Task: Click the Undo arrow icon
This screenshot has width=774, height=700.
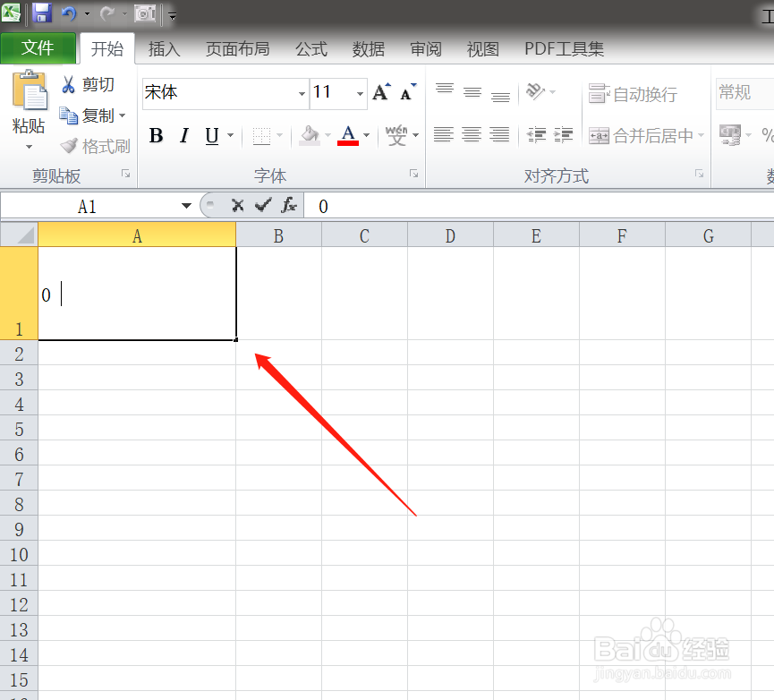Action: [x=69, y=13]
